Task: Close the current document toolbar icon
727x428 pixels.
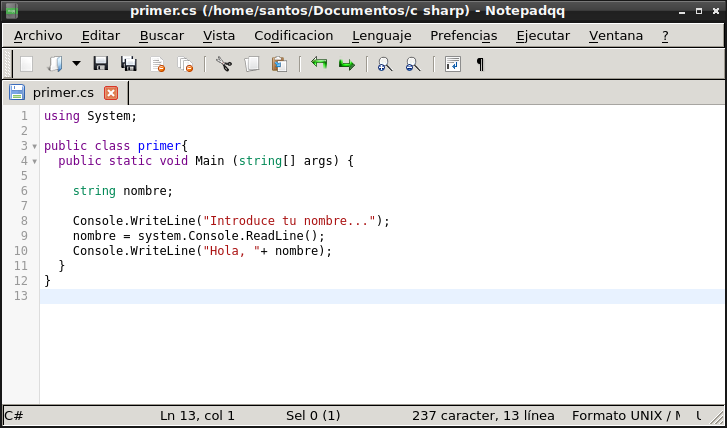Action: pyautogui.click(x=158, y=64)
